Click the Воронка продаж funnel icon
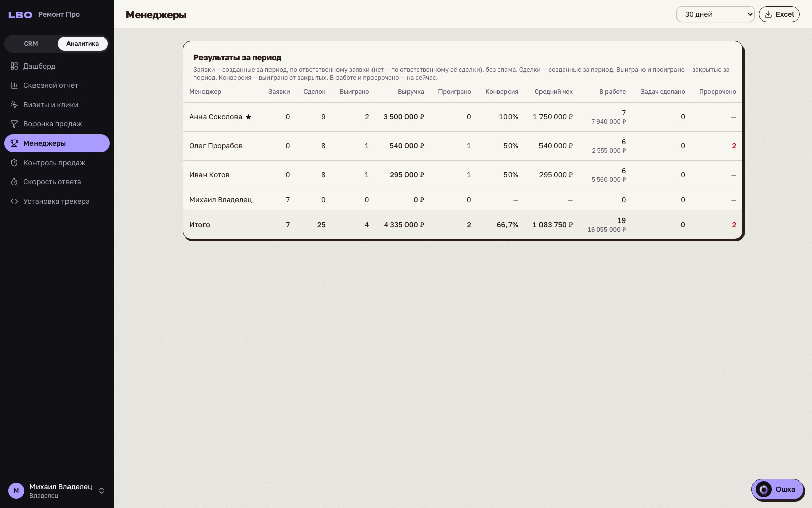Screen dimensions: 812x508 tap(14, 124)
